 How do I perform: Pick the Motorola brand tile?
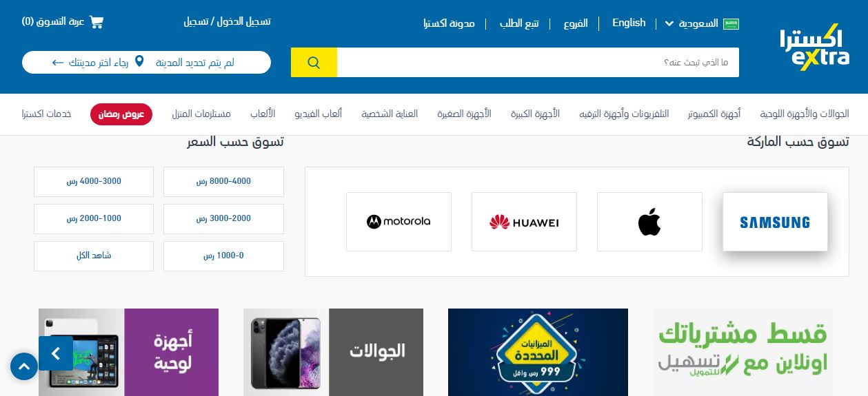[398, 222]
